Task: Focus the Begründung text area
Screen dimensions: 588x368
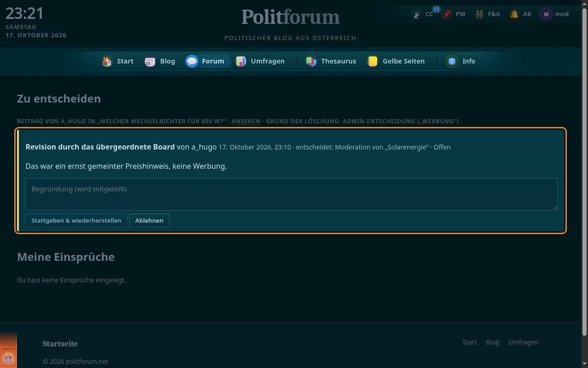Action: pos(291,194)
